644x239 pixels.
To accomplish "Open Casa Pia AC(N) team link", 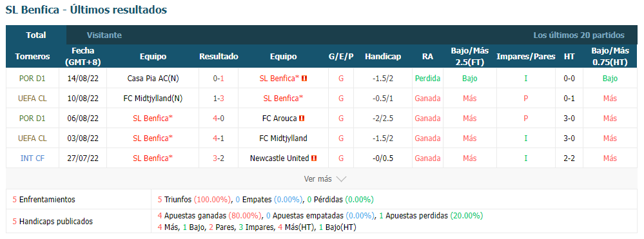I will (x=153, y=78).
